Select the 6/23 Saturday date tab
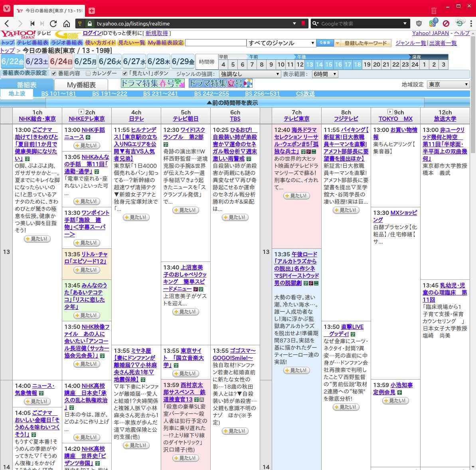Image resolution: width=476 pixels, height=470 pixels. click(x=37, y=61)
